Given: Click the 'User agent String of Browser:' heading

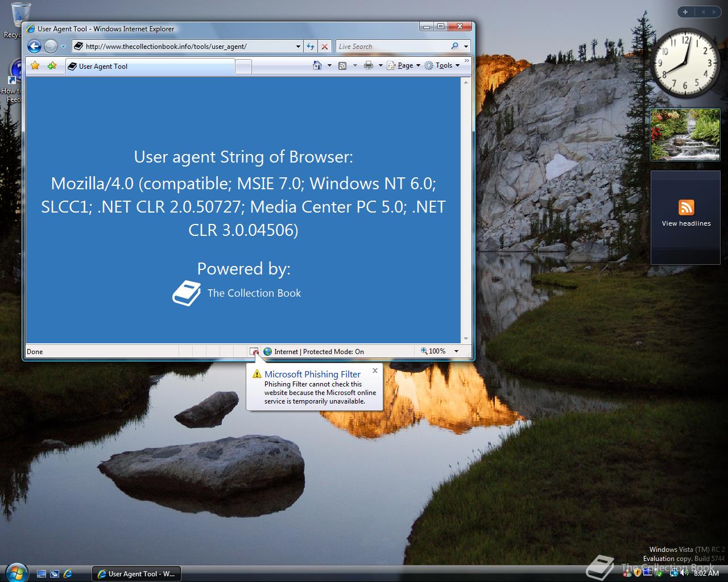Looking at the screenshot, I should [x=243, y=157].
